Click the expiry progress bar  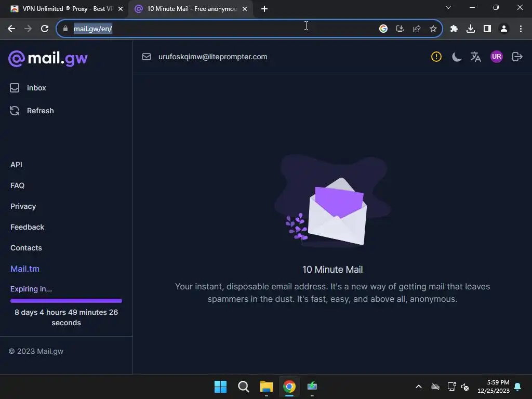66,301
